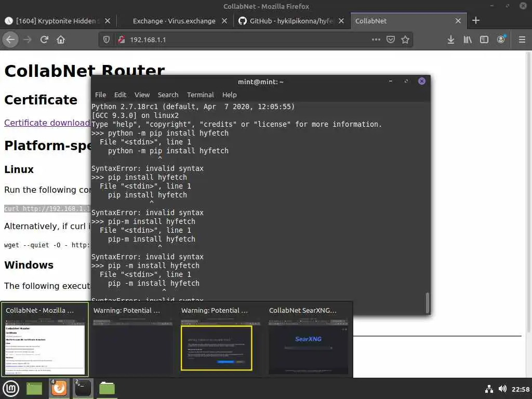Click the terminal vertical scrollbar
Screen dimensions: 532x399
pos(427,303)
